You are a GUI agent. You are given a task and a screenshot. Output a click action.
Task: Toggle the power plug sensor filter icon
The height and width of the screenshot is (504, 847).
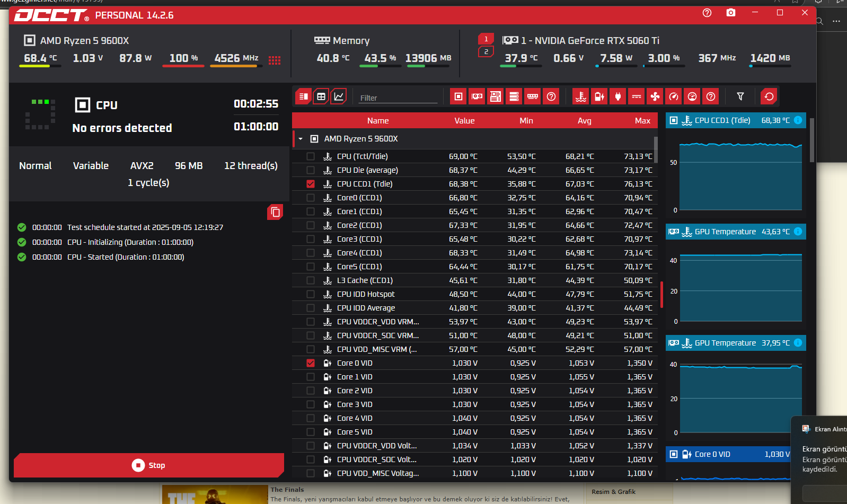coord(618,96)
